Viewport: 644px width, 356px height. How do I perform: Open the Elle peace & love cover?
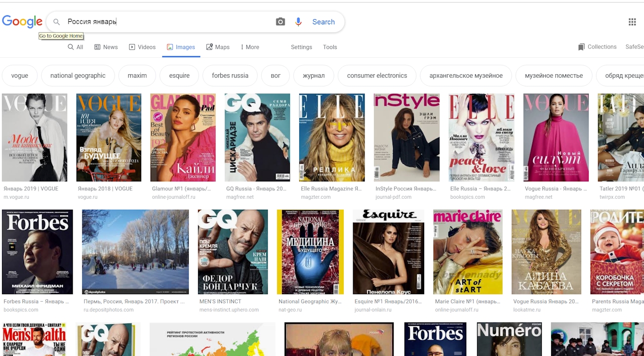coord(482,137)
